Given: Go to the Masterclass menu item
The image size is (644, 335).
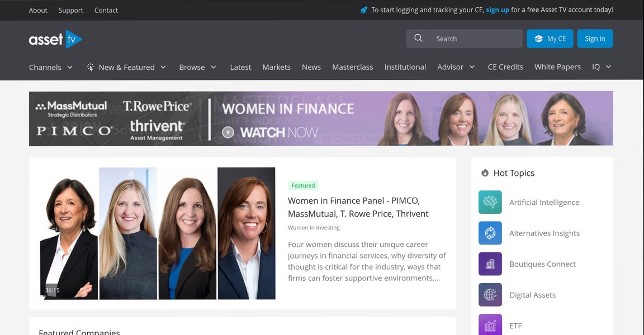Looking at the screenshot, I should click(x=352, y=67).
